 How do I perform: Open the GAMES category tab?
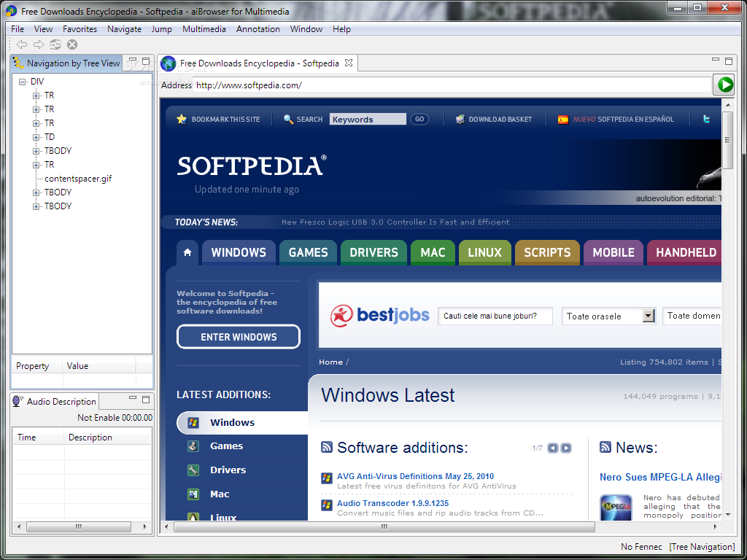[x=309, y=252]
